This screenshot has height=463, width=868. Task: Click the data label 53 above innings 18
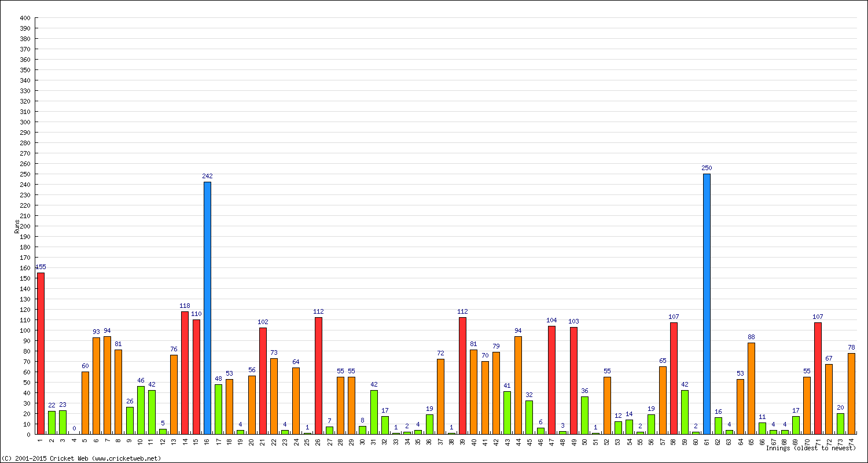pos(229,373)
